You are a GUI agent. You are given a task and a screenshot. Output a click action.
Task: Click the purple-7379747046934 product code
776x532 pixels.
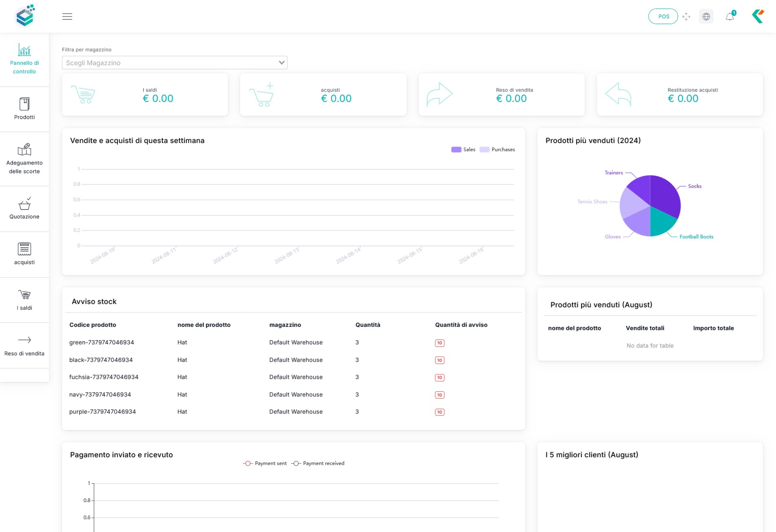click(102, 412)
